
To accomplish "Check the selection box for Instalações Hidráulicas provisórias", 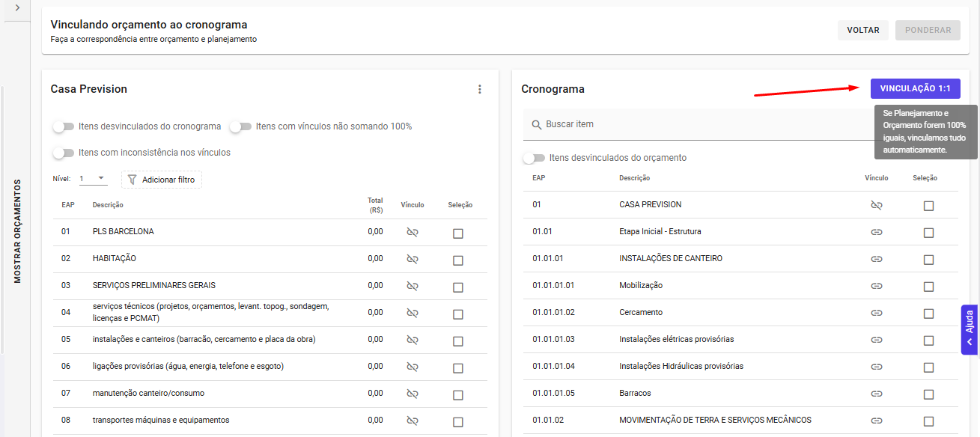I will click(x=928, y=367).
